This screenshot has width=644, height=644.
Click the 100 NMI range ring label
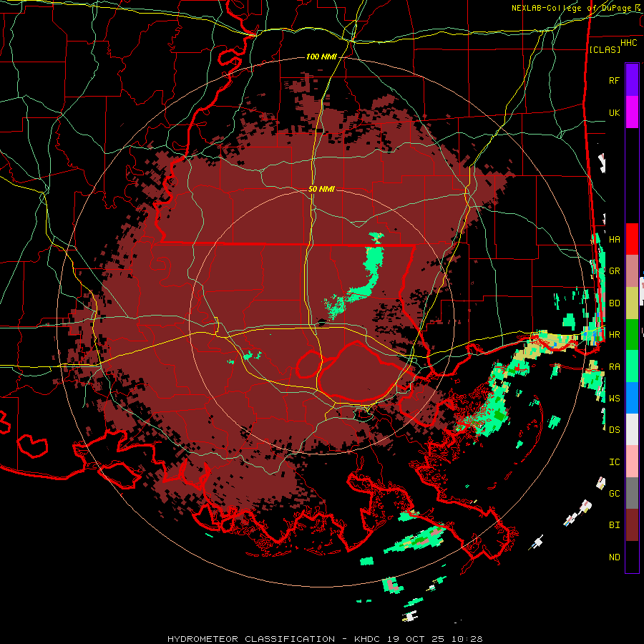point(321,57)
